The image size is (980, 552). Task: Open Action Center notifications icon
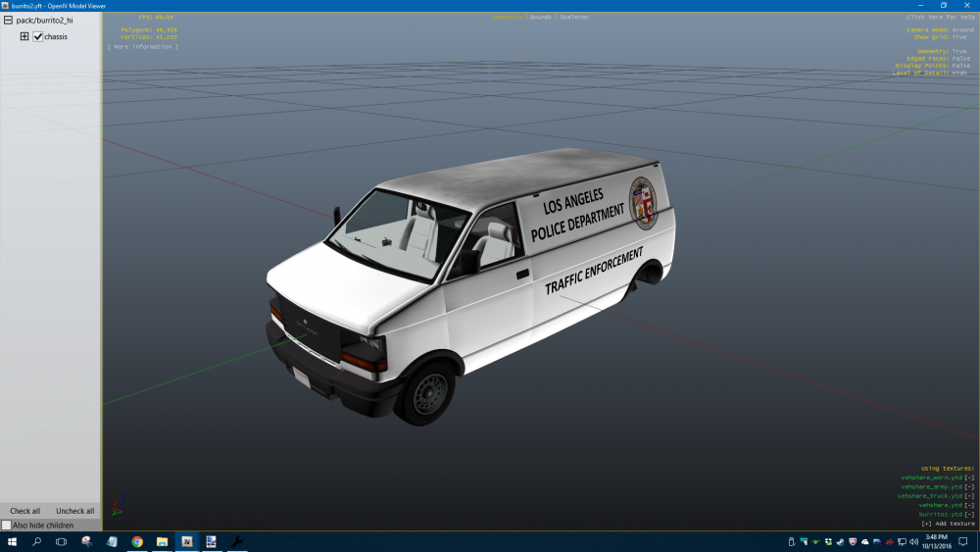pyautogui.click(x=963, y=542)
